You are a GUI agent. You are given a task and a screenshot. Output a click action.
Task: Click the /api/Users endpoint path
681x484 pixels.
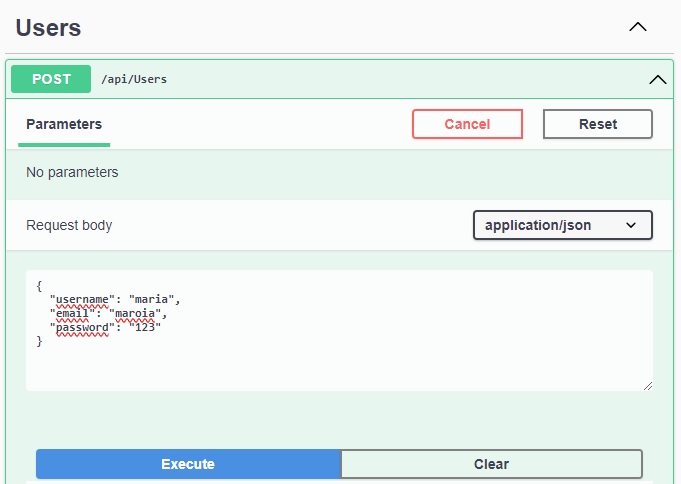133,79
